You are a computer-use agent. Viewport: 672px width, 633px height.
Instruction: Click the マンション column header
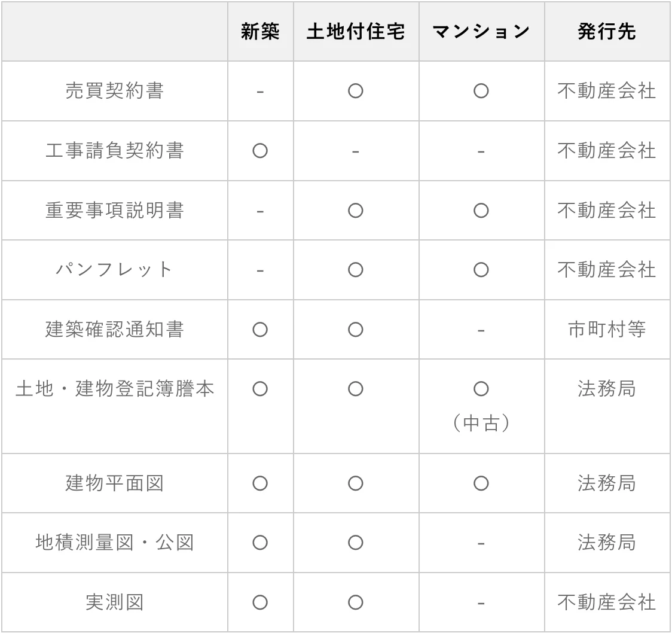[x=481, y=32]
